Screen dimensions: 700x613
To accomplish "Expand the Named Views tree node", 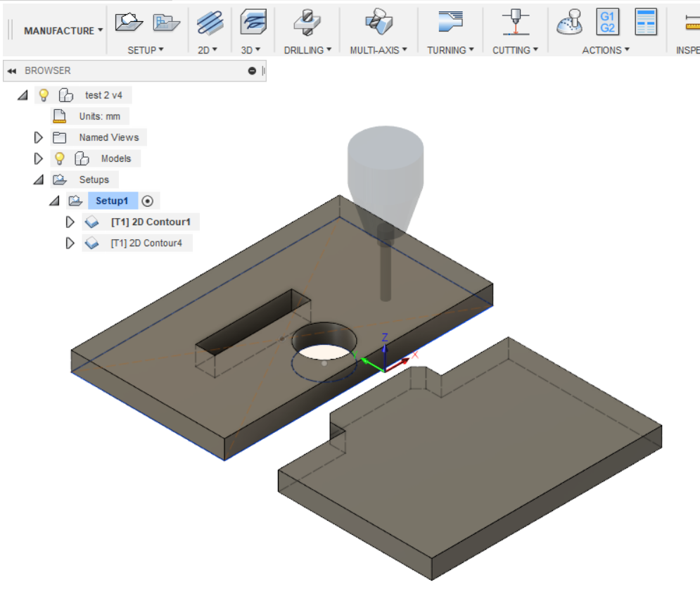I will point(39,137).
